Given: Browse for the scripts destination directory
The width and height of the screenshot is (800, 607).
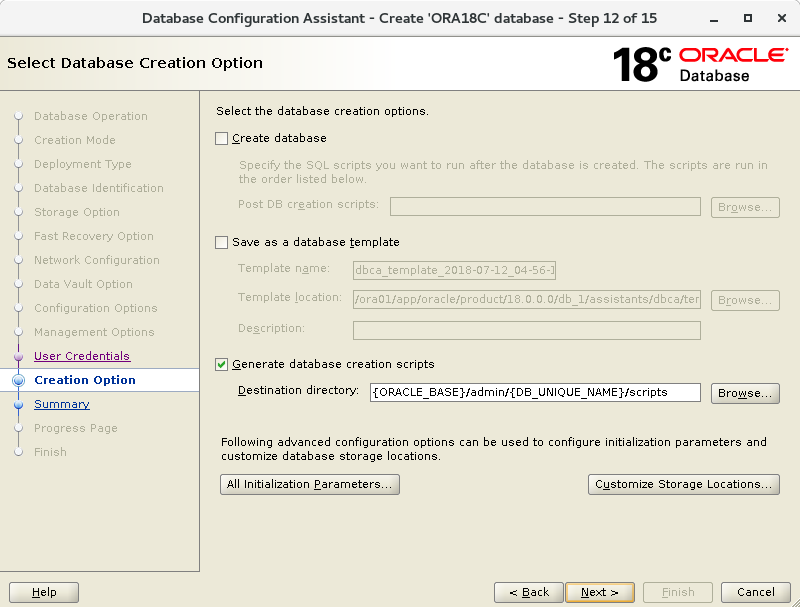Looking at the screenshot, I should coord(745,393).
